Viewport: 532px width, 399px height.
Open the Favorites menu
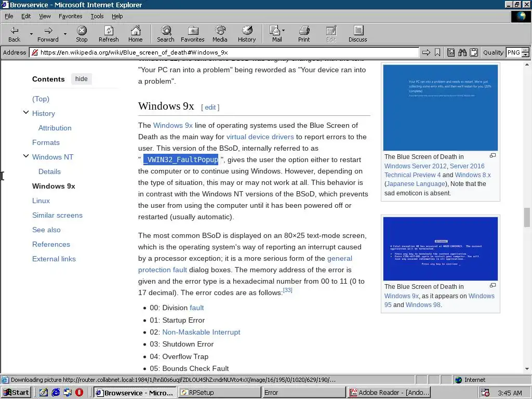pos(70,16)
